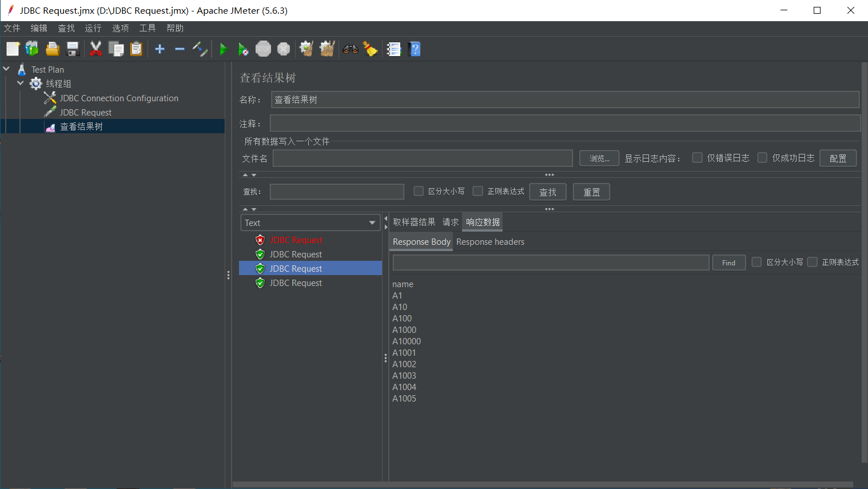
Task: Enable the 仅错误日志 checkbox
Action: tap(698, 157)
